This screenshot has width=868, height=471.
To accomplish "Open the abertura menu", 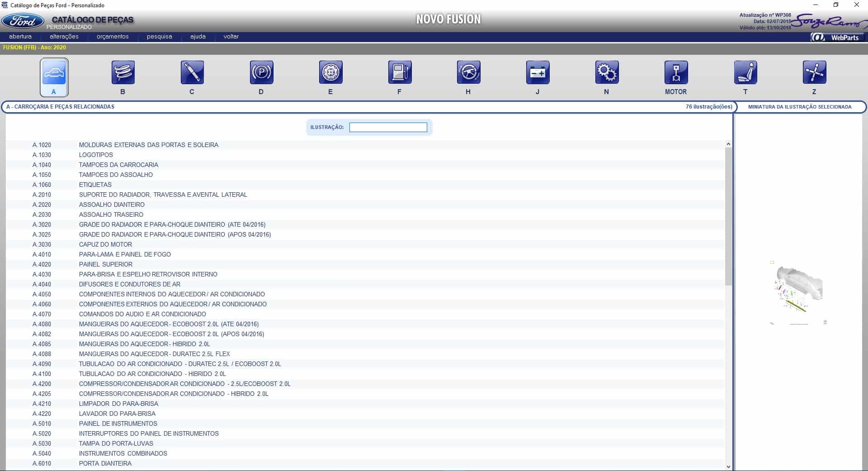I will point(20,37).
